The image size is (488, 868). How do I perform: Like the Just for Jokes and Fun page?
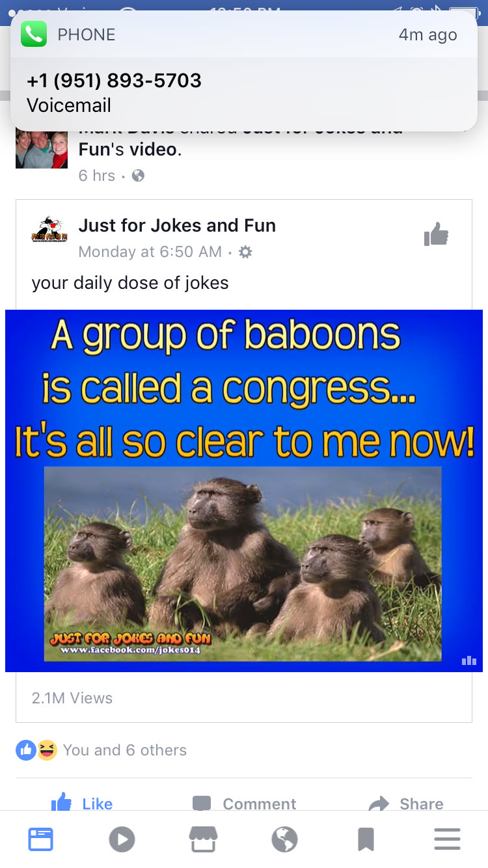[436, 234]
